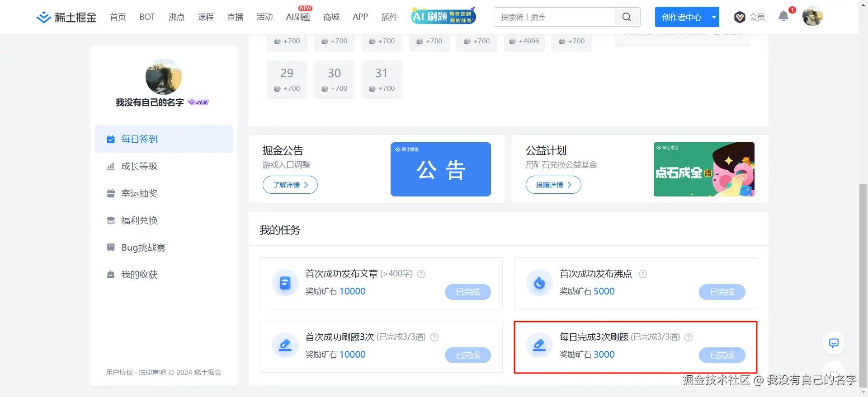Open APP in top navigation
This screenshot has width=868, height=397.
click(360, 17)
